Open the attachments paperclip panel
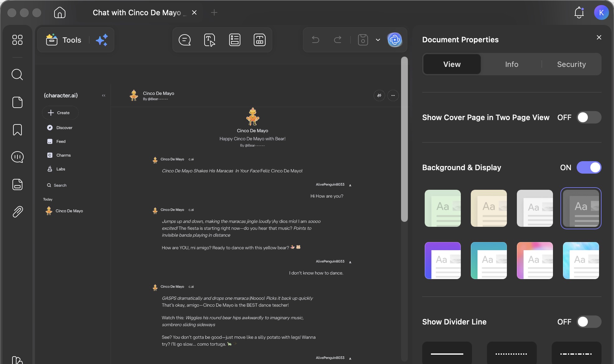 coord(17,212)
